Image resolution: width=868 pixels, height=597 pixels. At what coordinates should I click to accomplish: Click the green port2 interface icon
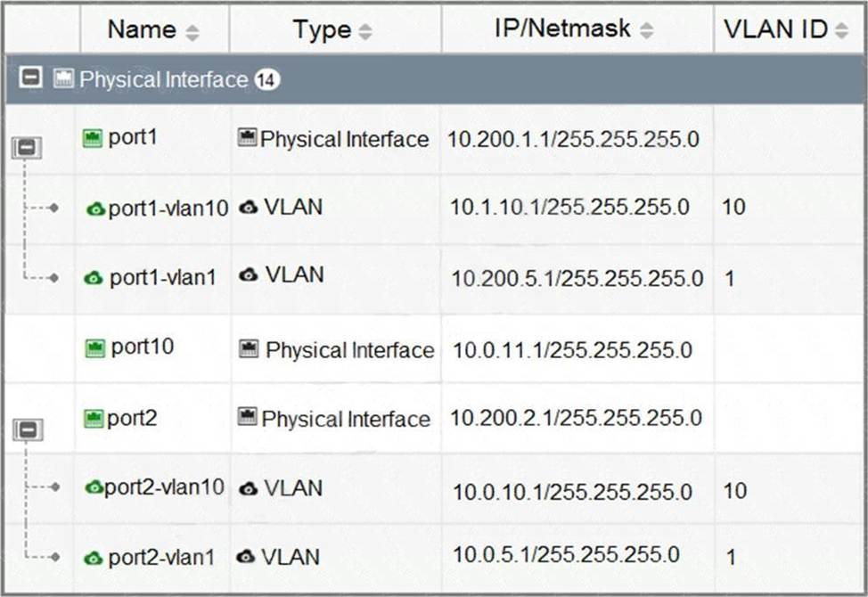coord(93,418)
